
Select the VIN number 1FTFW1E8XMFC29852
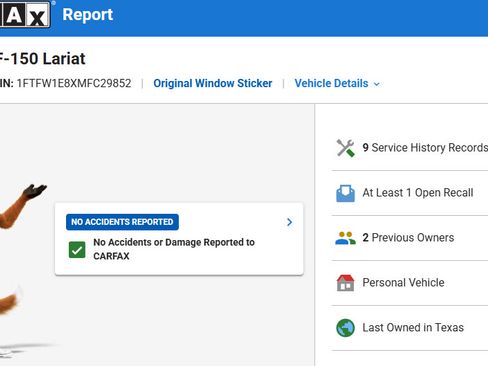tap(74, 83)
